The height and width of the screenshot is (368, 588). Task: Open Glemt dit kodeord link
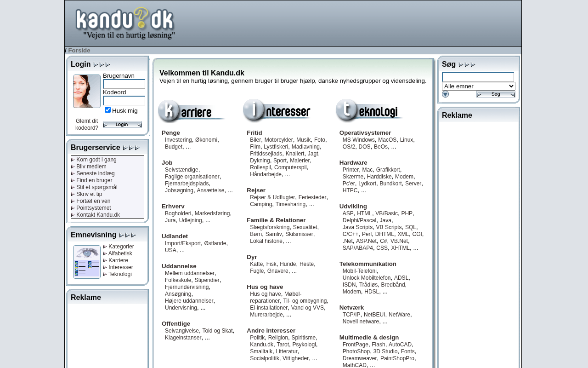87,125
